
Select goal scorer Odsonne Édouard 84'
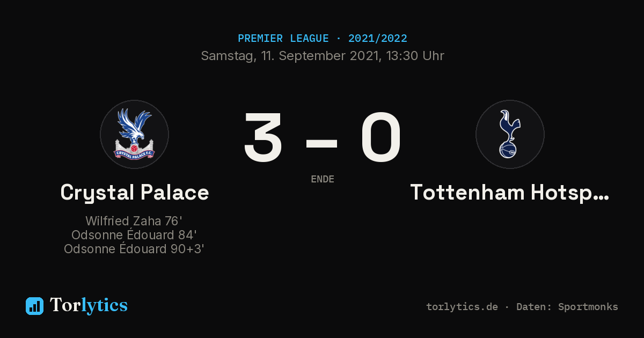pos(134,235)
